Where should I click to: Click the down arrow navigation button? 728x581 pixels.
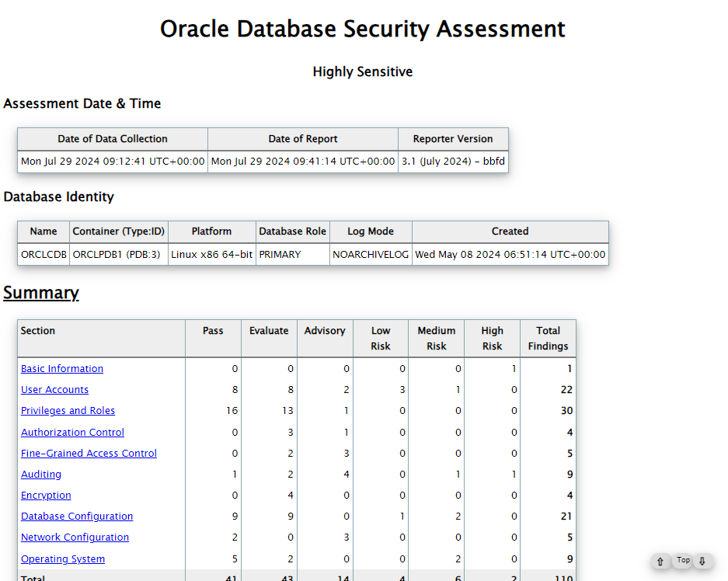pos(702,561)
